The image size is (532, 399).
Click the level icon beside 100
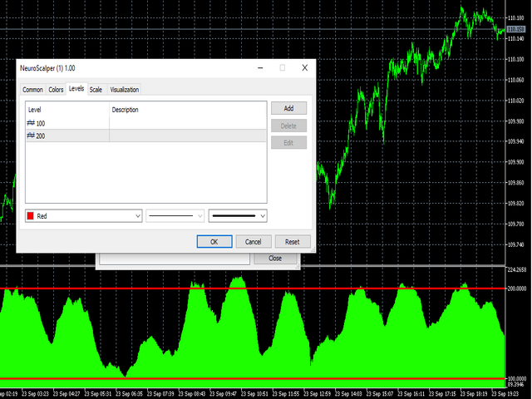tap(31, 123)
